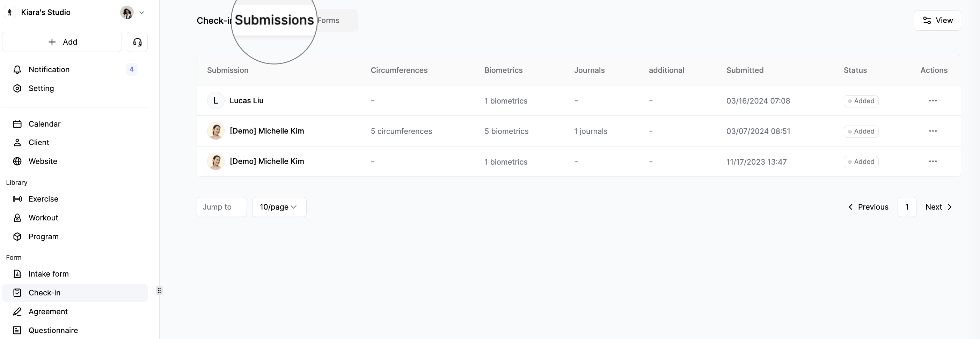Viewport: 980px width, 339px height.
Task: Switch to the Forms tab
Action: 328,21
